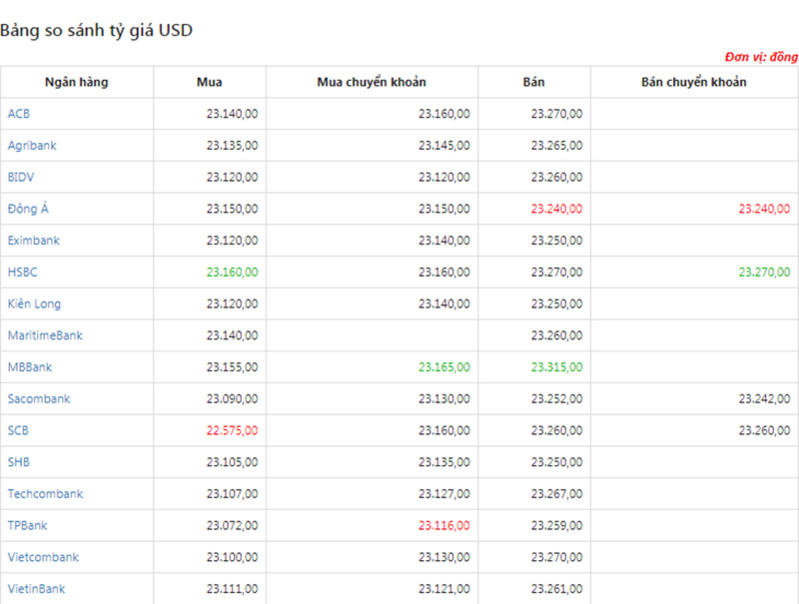Viewport: 799px width, 604px height.
Task: Select MBBank transfer buy rate 23.165,00
Action: coord(444,366)
